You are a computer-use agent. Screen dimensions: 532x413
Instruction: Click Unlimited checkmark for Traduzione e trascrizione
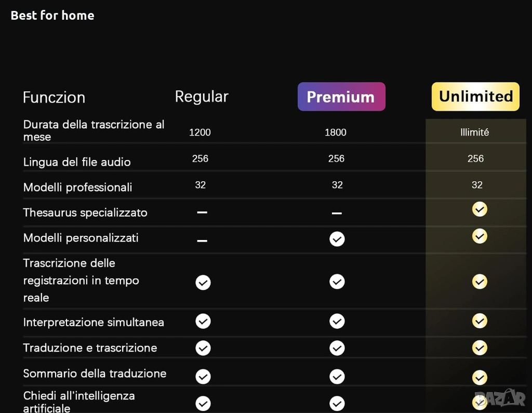[480, 348]
